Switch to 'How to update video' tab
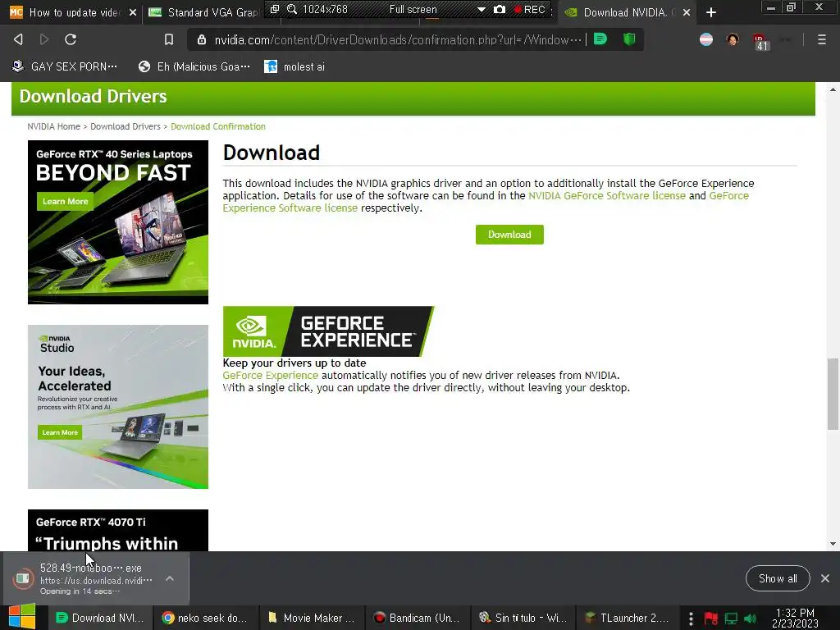The height and width of the screenshot is (630, 840). [x=72, y=12]
